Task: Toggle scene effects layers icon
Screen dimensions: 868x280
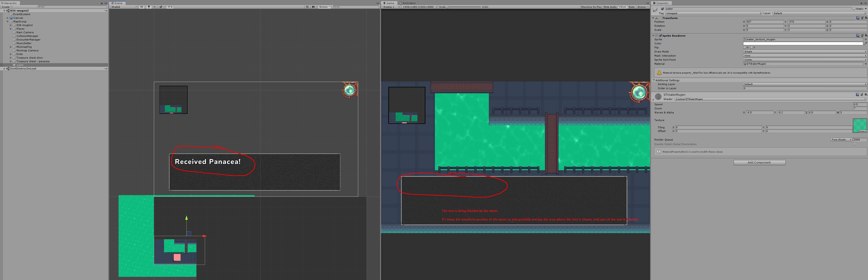Action: (161, 7)
